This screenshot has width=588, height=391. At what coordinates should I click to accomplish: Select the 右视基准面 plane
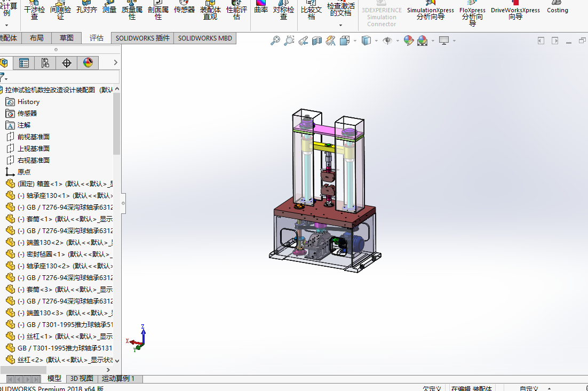click(x=28, y=160)
